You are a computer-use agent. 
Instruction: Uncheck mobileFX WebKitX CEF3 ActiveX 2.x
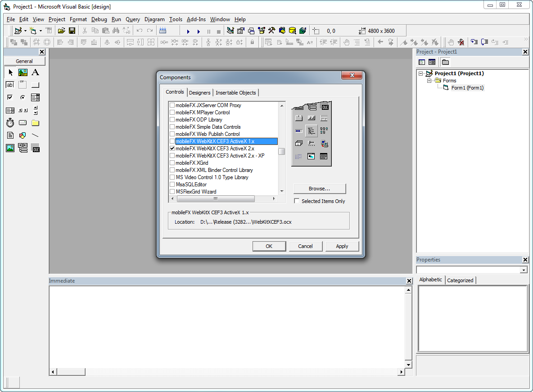(x=172, y=149)
